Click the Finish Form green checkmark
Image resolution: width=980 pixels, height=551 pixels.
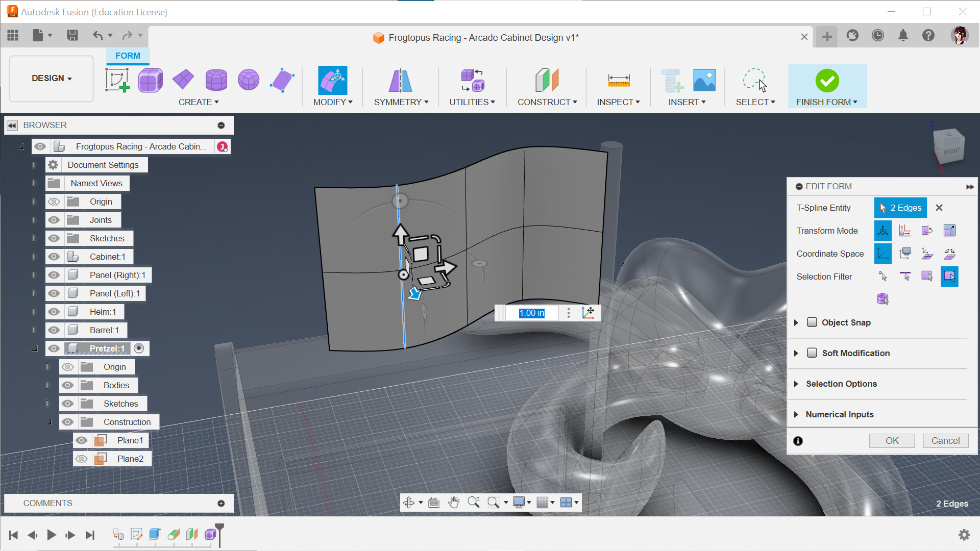pos(826,81)
